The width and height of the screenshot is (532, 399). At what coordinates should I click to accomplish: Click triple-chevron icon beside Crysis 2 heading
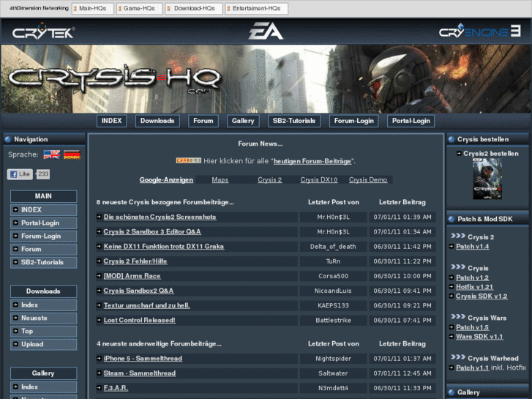click(458, 236)
